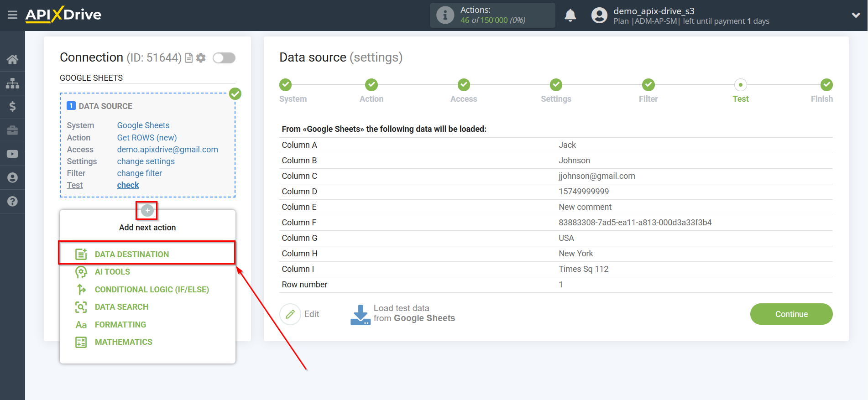This screenshot has width=868, height=400.
Task: Go to Finish step
Action: point(826,85)
